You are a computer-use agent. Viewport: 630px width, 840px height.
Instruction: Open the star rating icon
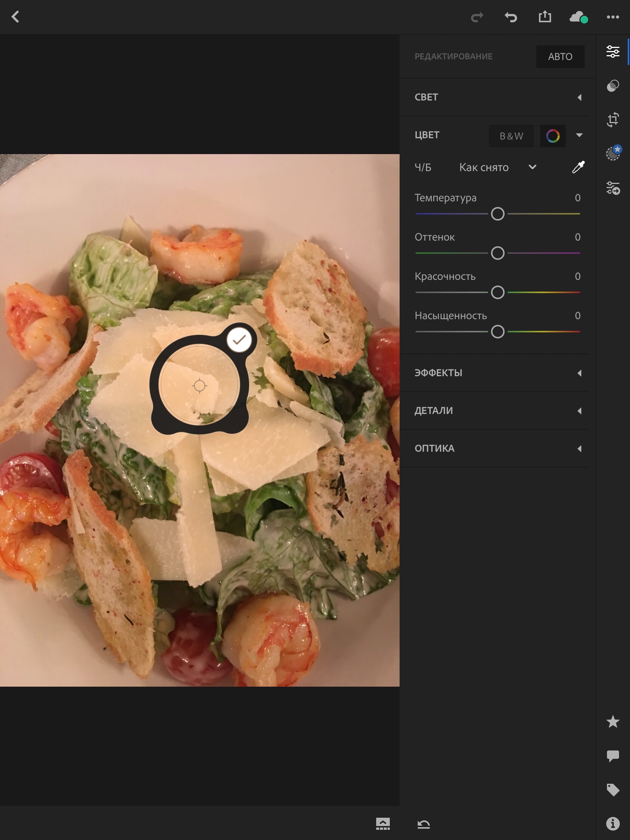click(x=613, y=721)
